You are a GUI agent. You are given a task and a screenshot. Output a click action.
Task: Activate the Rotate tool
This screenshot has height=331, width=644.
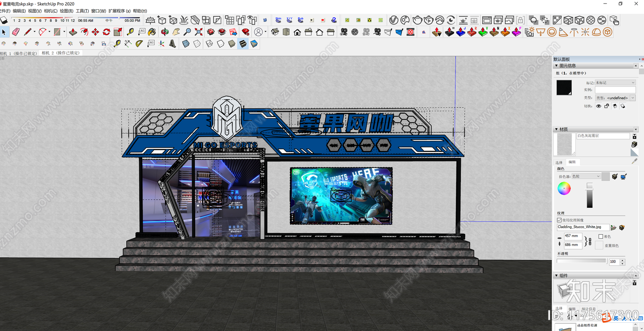(x=107, y=32)
